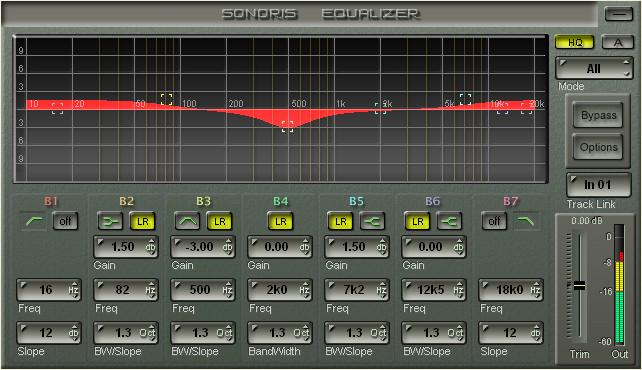Click the B3 bell filter shape icon

tap(188, 221)
